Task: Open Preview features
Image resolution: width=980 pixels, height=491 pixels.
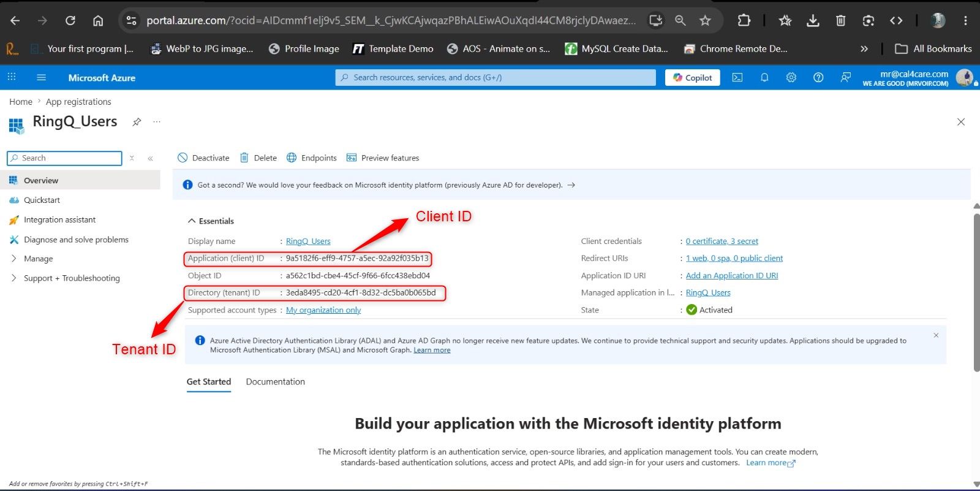Action: pyautogui.click(x=383, y=158)
